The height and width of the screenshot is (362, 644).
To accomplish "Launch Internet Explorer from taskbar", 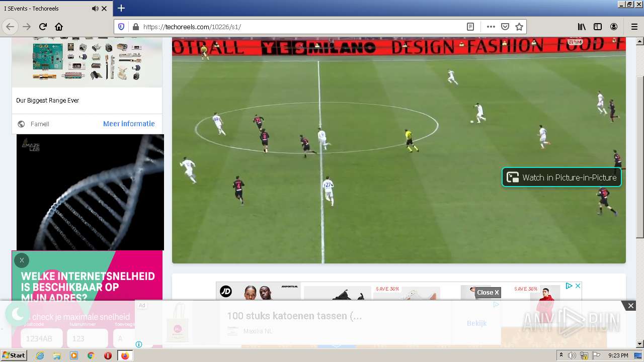I will click(40, 355).
